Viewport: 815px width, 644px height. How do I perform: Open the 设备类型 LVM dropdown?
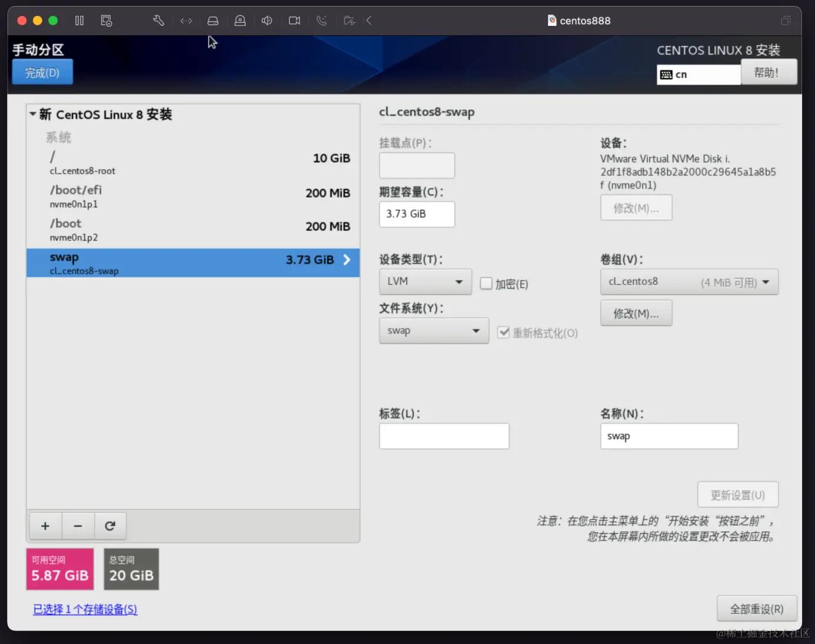(425, 281)
